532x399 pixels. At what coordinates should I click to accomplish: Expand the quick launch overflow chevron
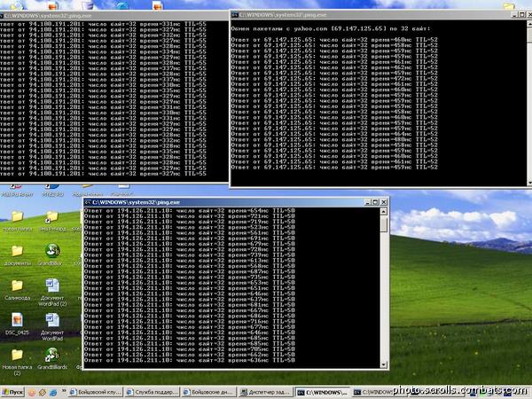click(64, 391)
